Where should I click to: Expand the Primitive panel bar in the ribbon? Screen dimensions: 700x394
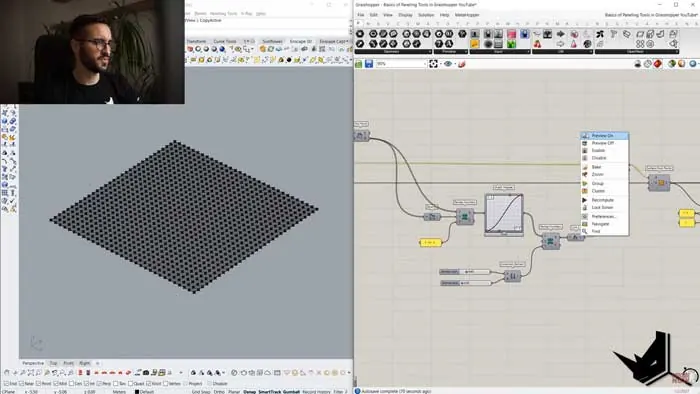[450, 52]
